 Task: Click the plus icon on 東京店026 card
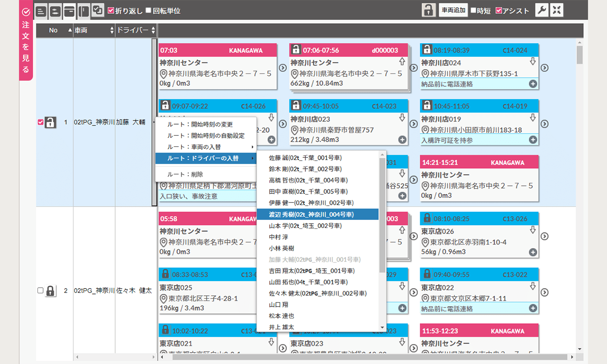533,253
